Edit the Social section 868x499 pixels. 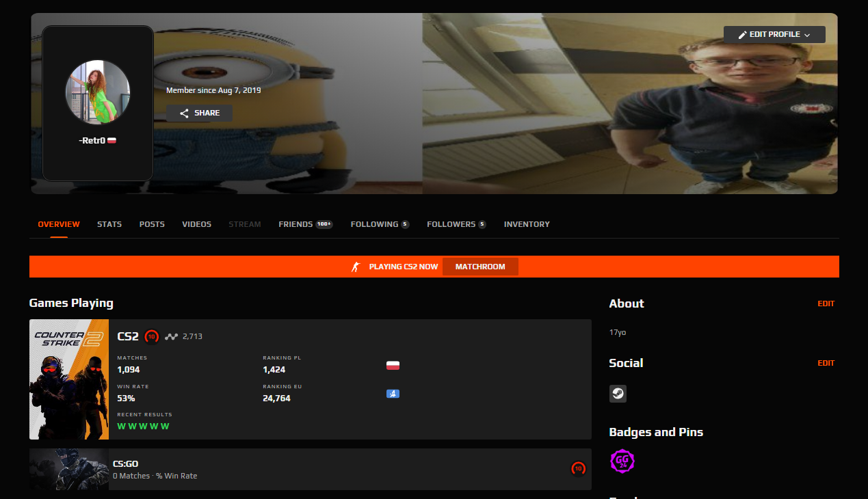(826, 363)
